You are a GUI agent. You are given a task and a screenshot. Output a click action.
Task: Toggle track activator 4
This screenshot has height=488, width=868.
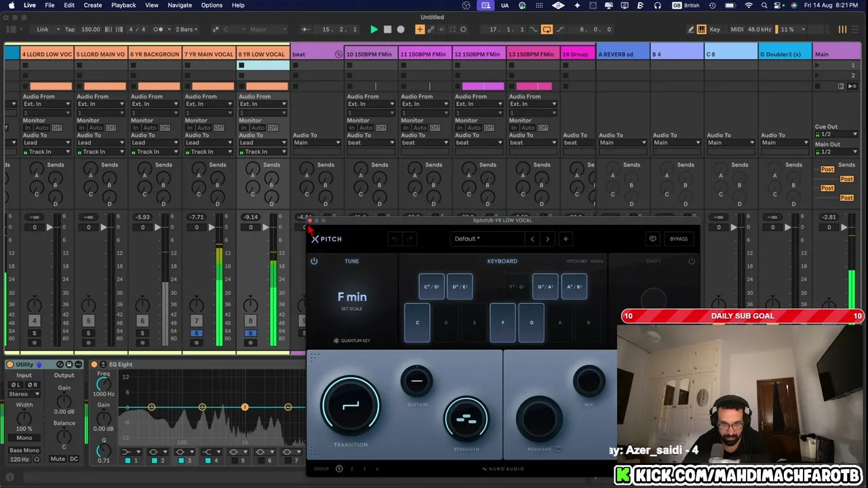(x=34, y=321)
